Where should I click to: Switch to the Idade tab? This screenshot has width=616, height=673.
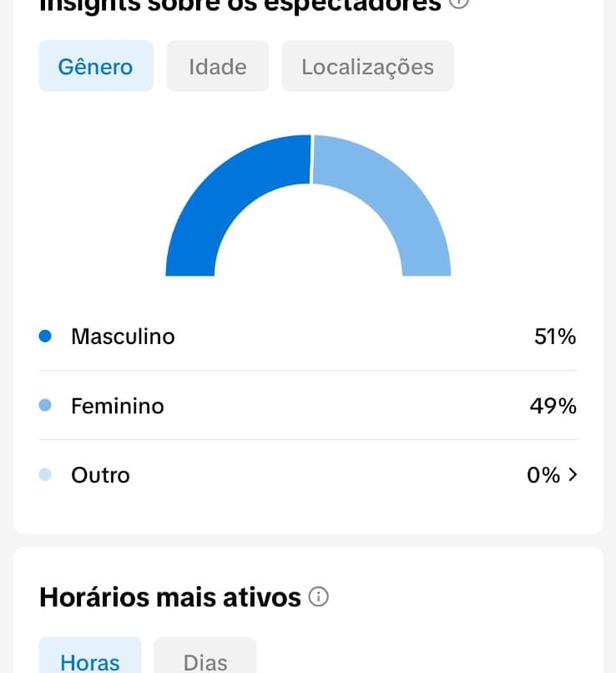[218, 66]
